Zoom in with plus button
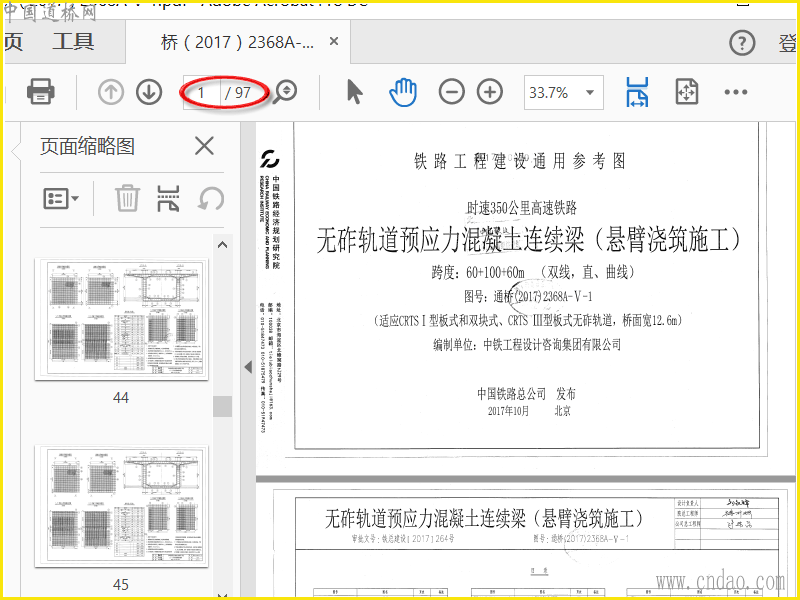The width and height of the screenshot is (800, 600). pyautogui.click(x=490, y=92)
